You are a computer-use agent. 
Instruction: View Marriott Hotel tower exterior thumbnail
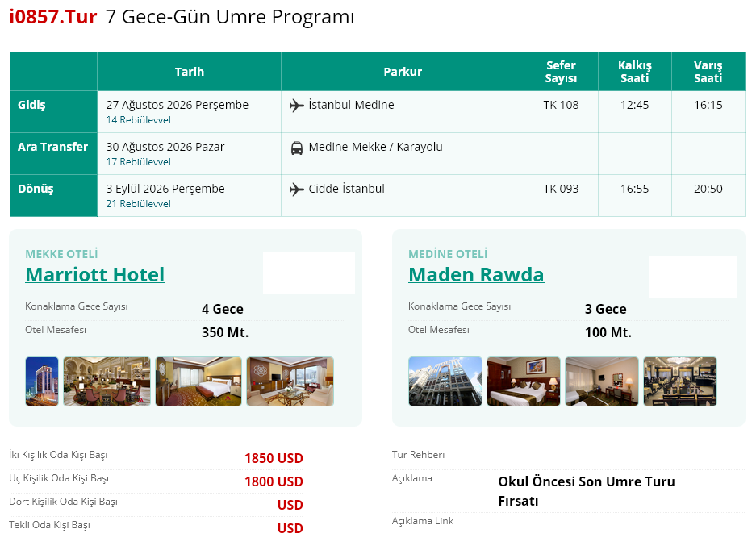point(42,381)
